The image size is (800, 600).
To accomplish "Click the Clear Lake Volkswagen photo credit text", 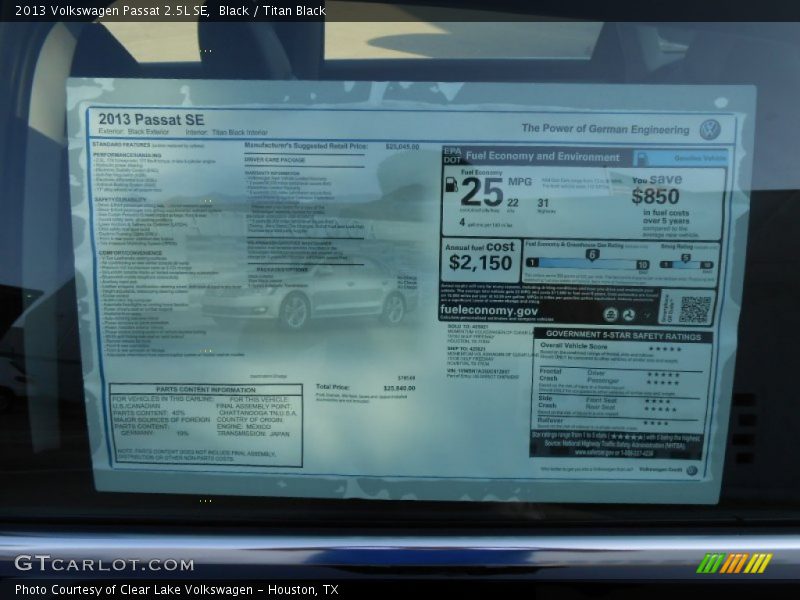I will (176, 590).
